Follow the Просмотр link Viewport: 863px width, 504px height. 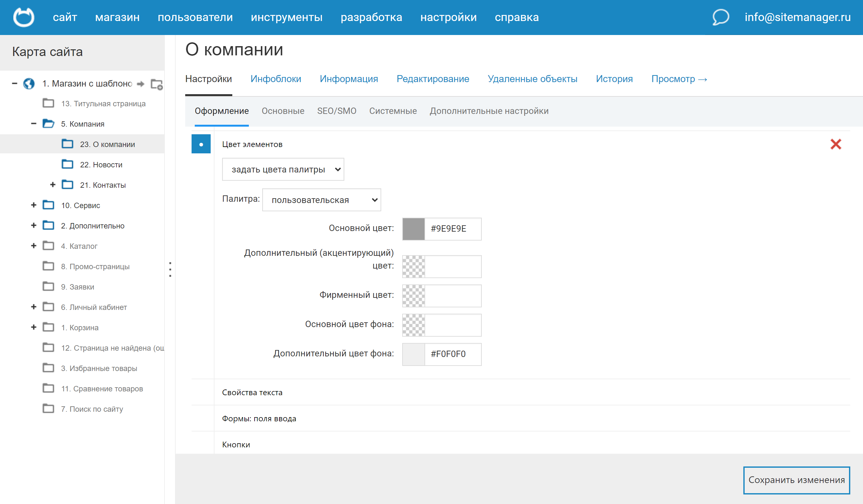pyautogui.click(x=679, y=79)
